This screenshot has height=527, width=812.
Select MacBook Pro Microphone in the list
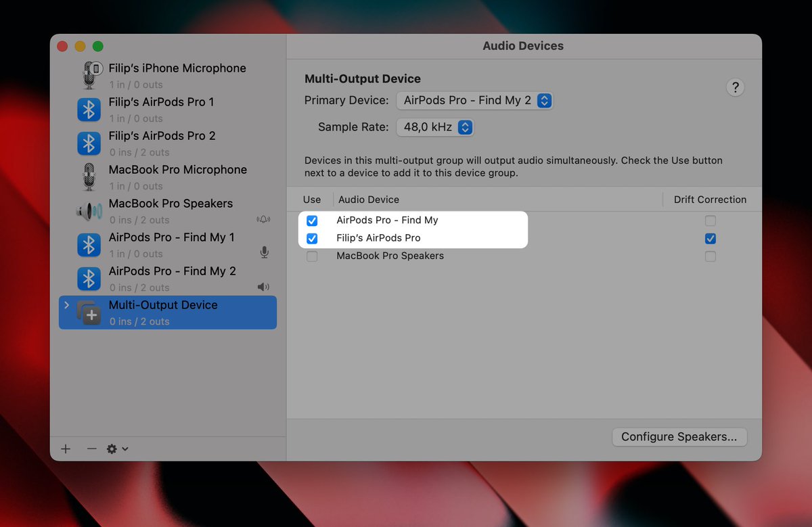(168, 177)
